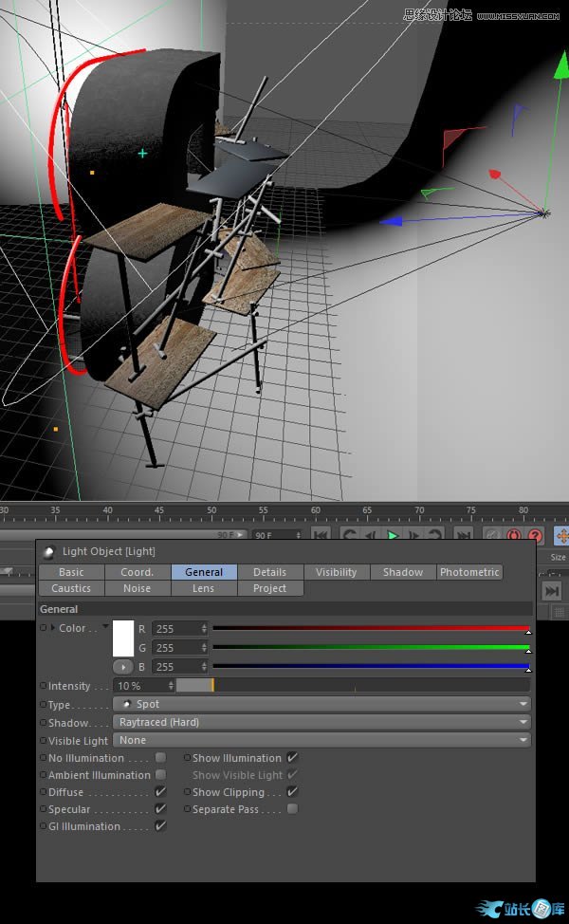Screen dimensions: 569x924
Task: Click the Intensity percentage input field
Action: (x=139, y=686)
